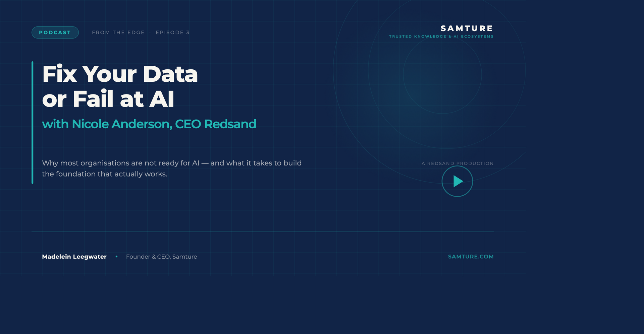Image resolution: width=644 pixels, height=334 pixels.
Task: Click the teal play button
Action: pyautogui.click(x=457, y=181)
